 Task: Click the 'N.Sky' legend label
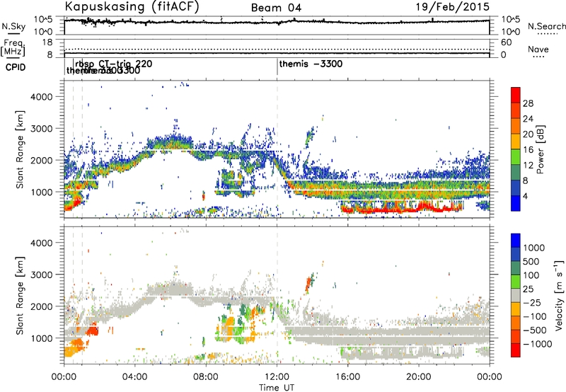coord(13,26)
